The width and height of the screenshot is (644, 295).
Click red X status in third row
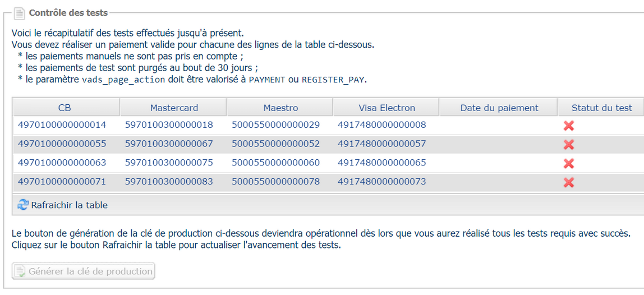[x=568, y=163]
